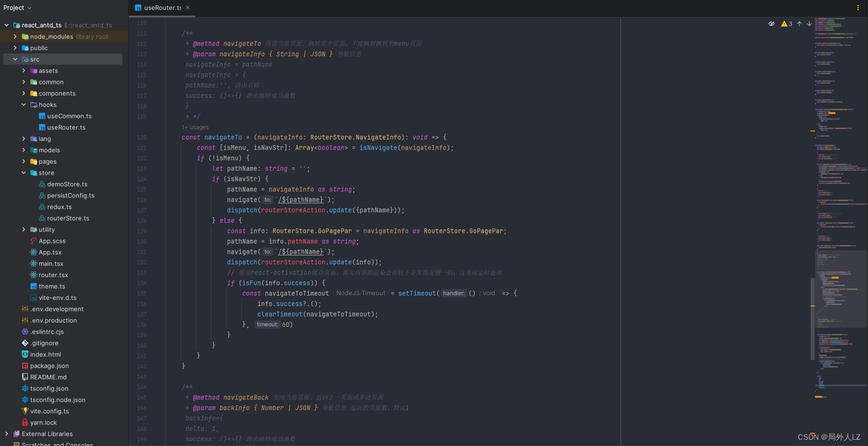This screenshot has height=446, width=868.
Task: Click the warnings indicator showing 3
Action: click(x=787, y=24)
